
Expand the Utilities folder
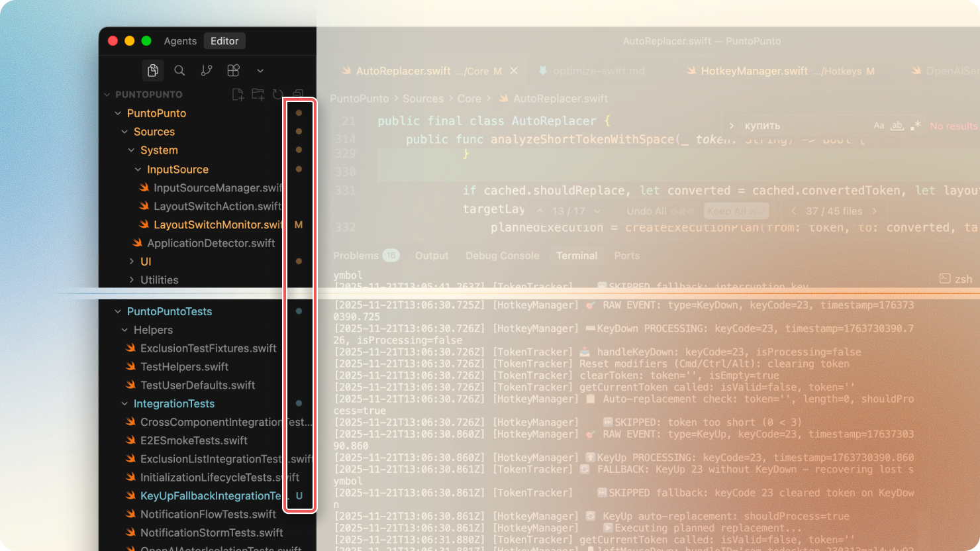131,280
